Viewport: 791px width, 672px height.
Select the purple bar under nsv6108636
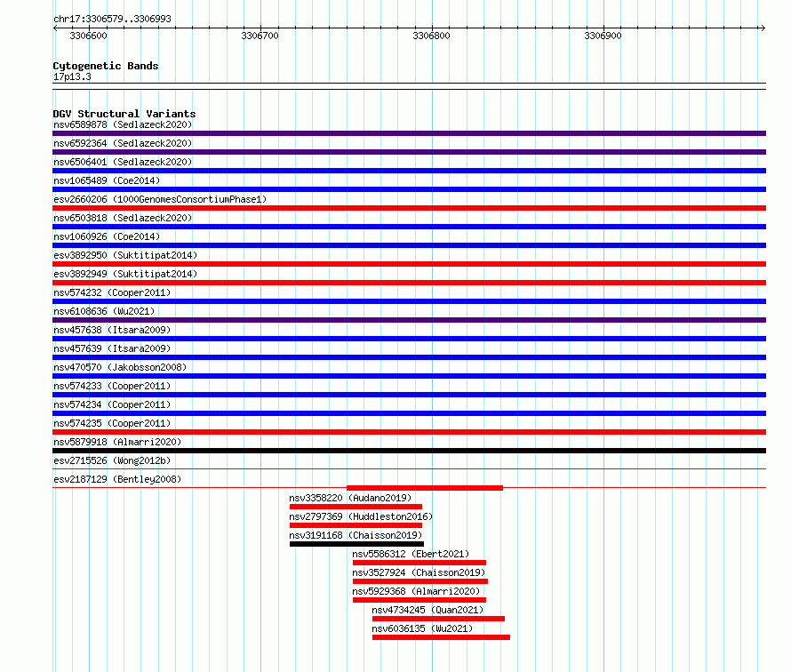409,320
